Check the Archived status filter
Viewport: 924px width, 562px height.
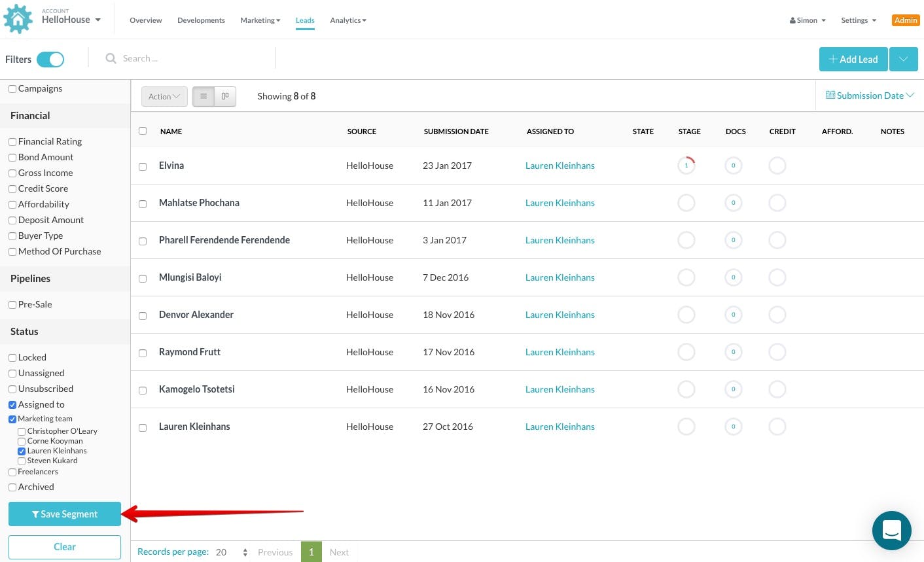point(12,487)
